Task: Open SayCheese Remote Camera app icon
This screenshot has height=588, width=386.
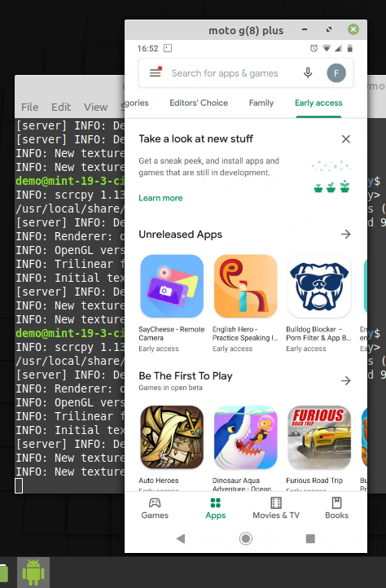Action: click(x=172, y=286)
